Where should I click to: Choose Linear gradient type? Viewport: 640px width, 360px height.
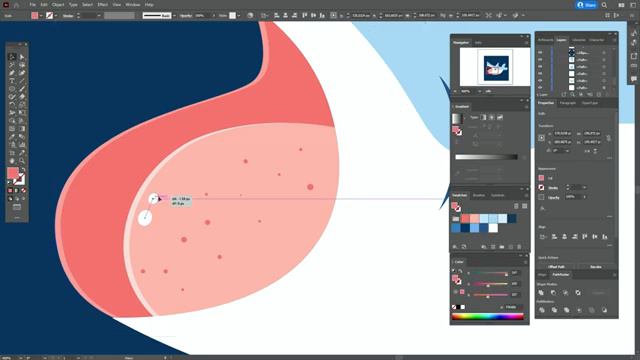(484, 117)
